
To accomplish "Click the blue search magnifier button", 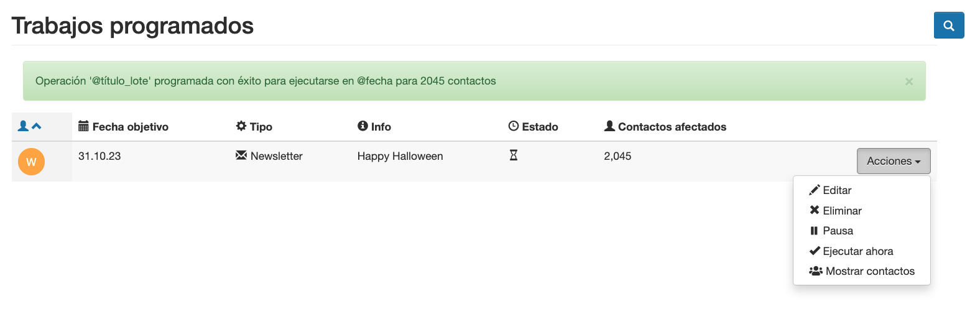I will (x=948, y=25).
